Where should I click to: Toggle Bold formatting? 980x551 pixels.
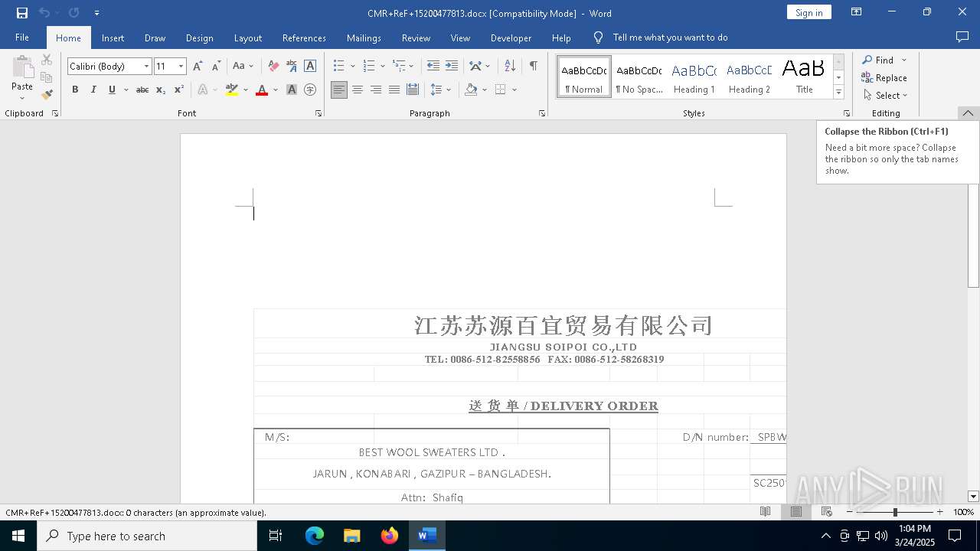pos(75,90)
